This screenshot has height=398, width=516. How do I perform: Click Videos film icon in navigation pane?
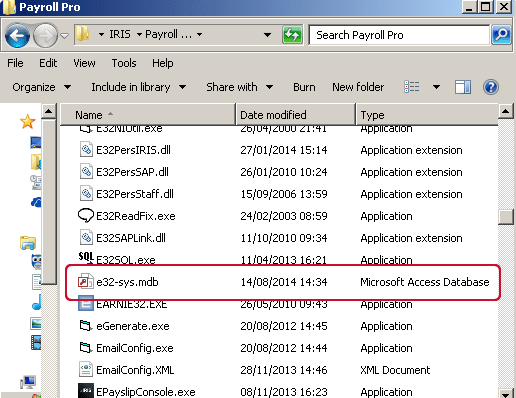pos(36,343)
